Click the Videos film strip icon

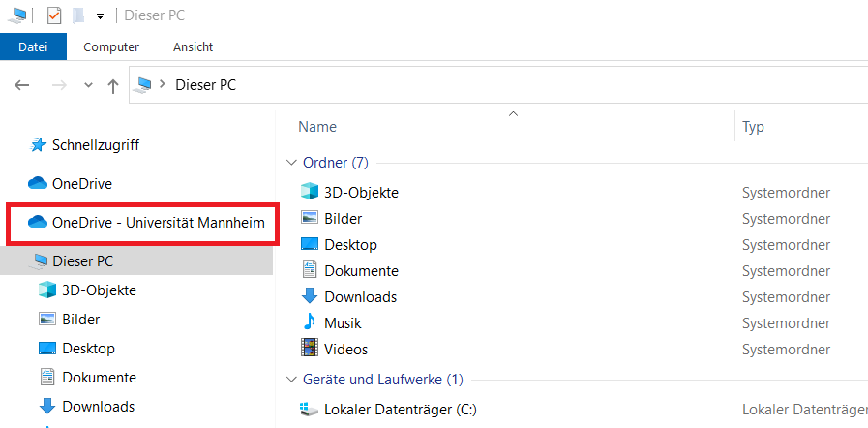point(310,348)
